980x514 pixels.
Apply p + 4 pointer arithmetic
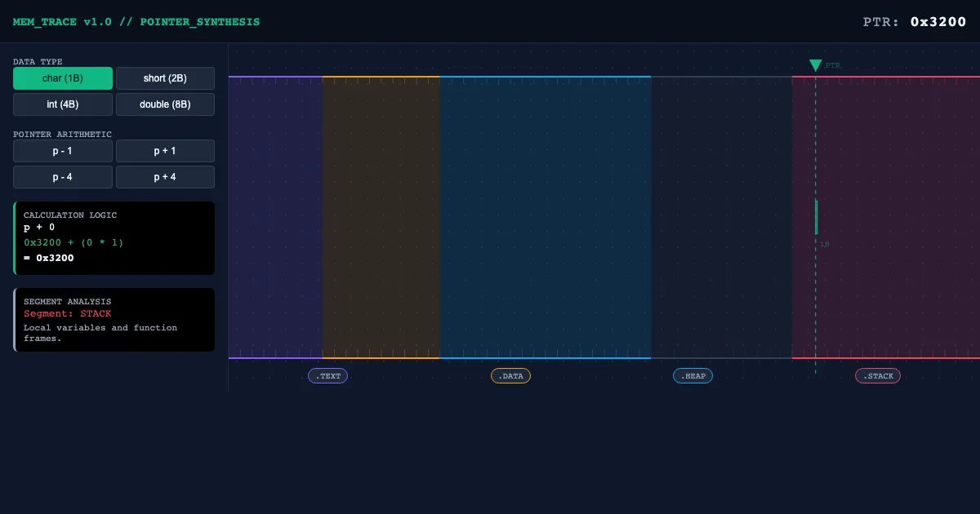point(165,177)
